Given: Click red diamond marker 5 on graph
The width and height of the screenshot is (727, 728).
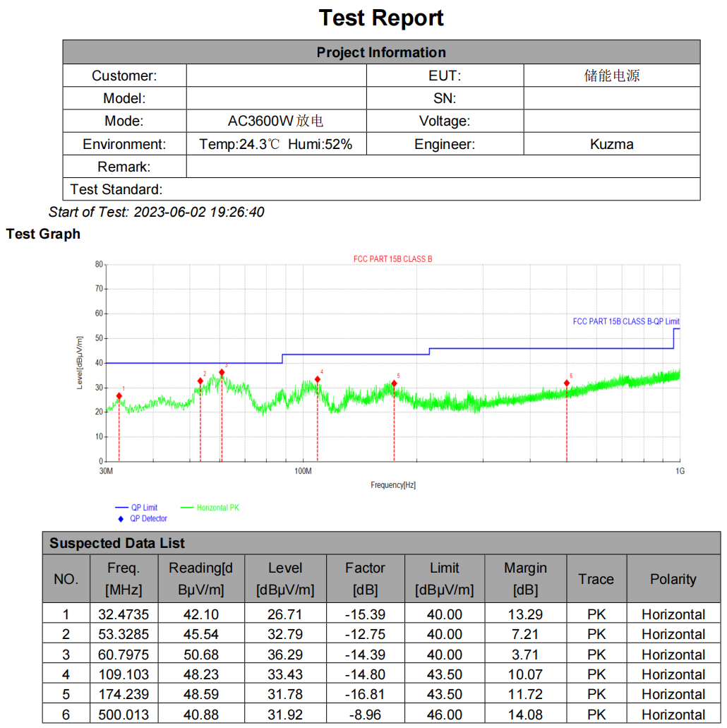Looking at the screenshot, I should pyautogui.click(x=394, y=383).
